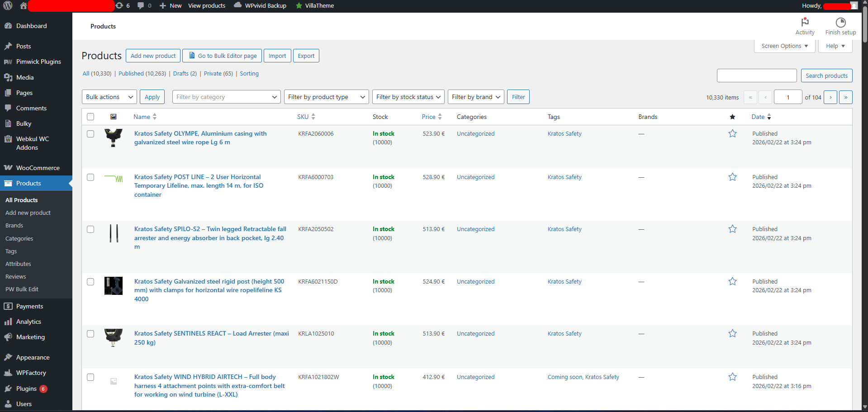Click the comments bubble icon in admin bar
This screenshot has width=868, height=412.
pyautogui.click(x=141, y=6)
